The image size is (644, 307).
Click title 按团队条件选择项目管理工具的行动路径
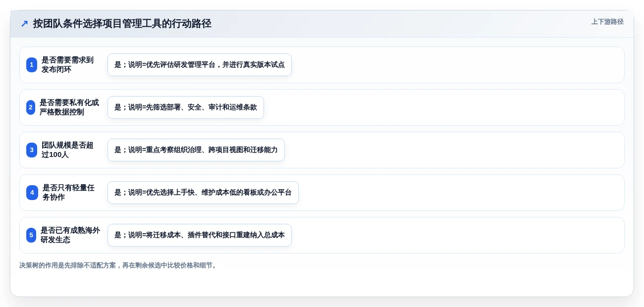coord(122,24)
